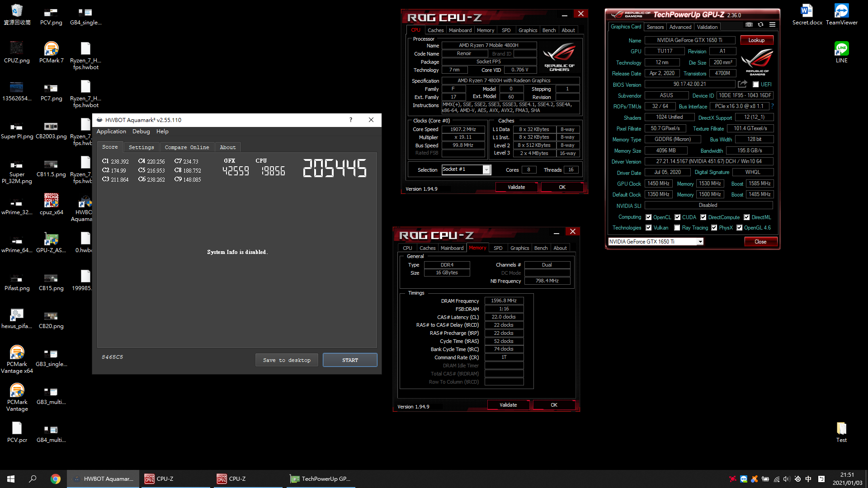Click the volume icon in system tray
The image size is (868, 488).
787,479
